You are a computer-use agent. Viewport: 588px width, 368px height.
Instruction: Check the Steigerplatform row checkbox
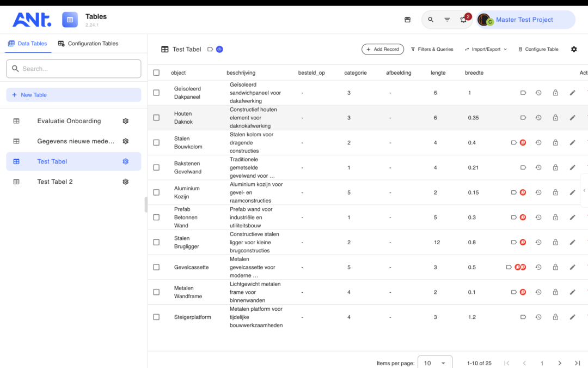tap(156, 317)
